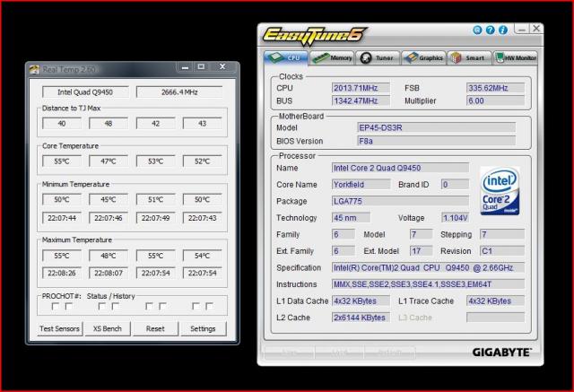Viewport: 574px width, 392px height.
Task: Open Real Temp Settings
Action: (203, 328)
